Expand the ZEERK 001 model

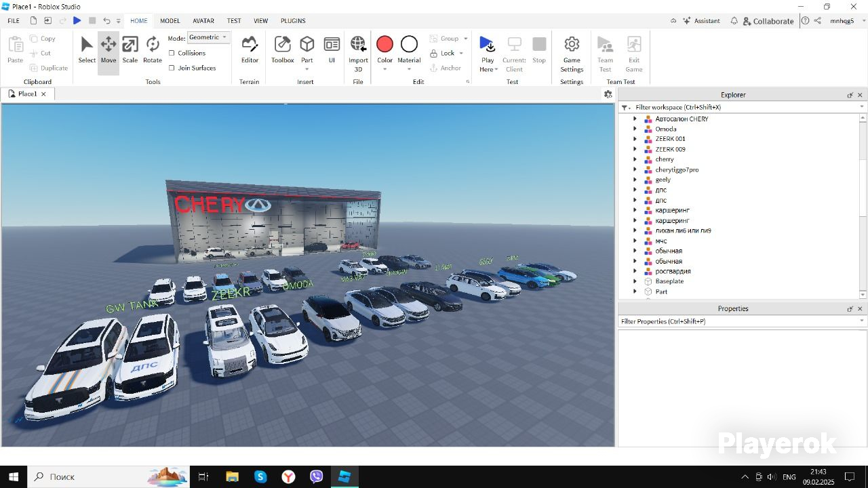635,139
